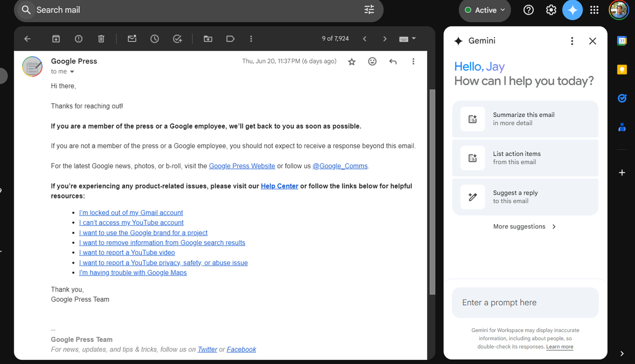635x364 pixels.
Task: Archive the Google Press email
Action: [x=56, y=38]
